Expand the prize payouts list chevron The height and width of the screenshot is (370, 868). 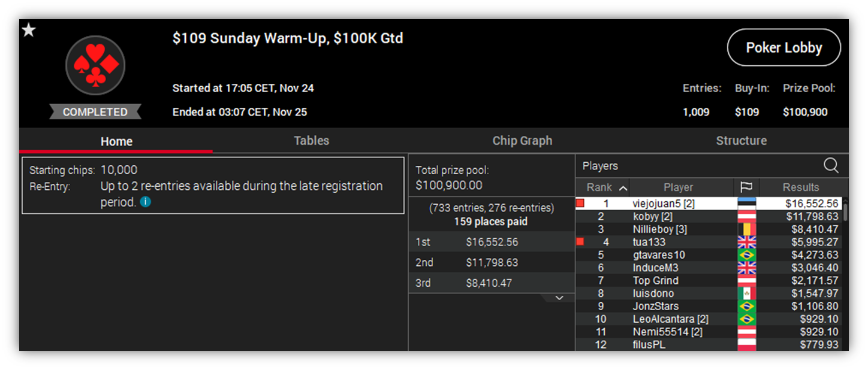[x=559, y=298]
